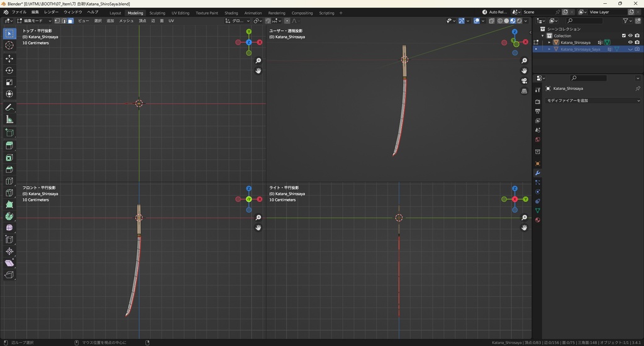Switch to the Sculpting workspace tab
The image size is (644, 346).
tap(157, 13)
